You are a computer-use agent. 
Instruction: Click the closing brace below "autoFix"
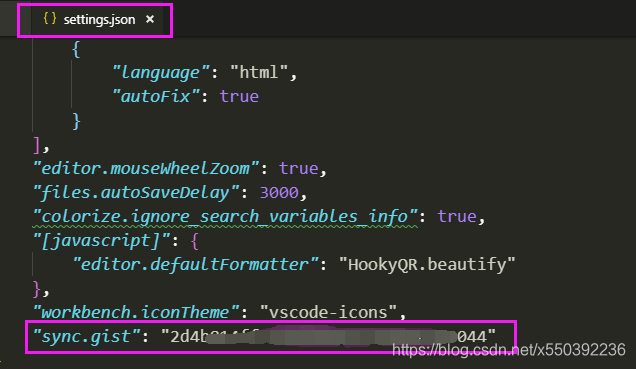pos(76,121)
